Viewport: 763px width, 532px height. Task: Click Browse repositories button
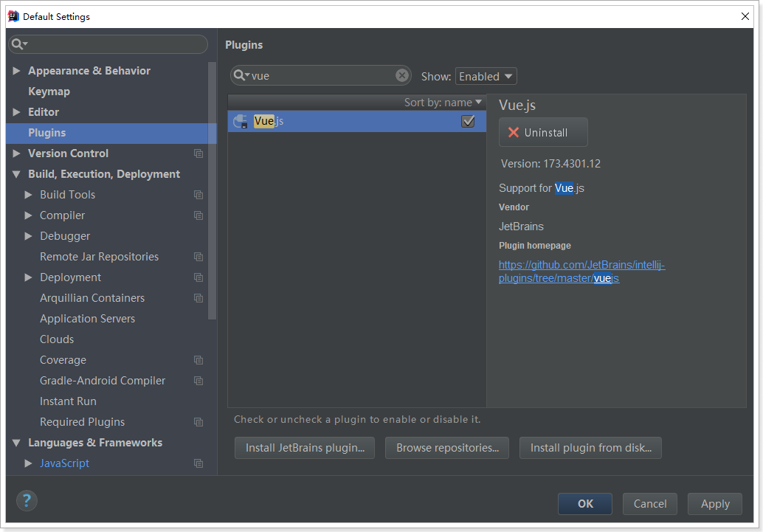[x=447, y=448]
